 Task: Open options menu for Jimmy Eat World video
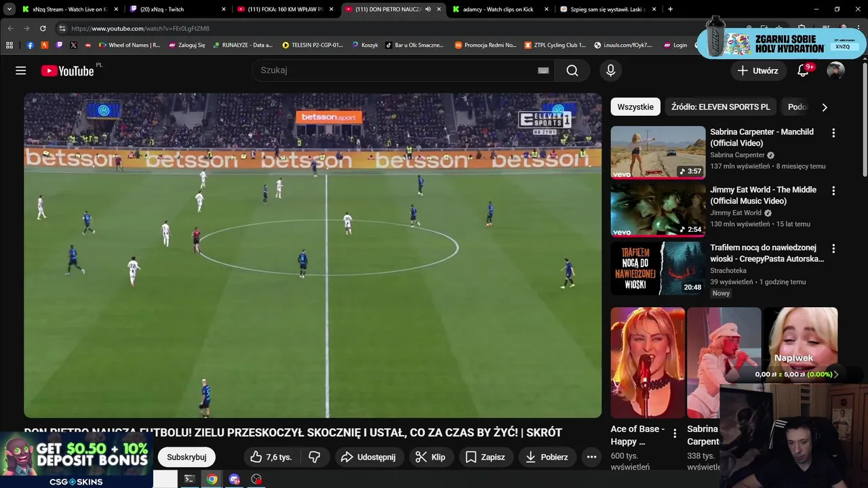833,190
